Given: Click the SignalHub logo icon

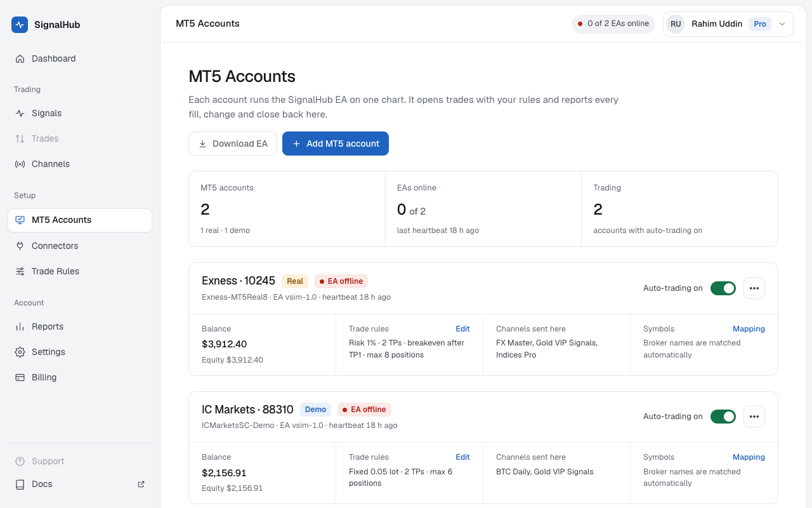Looking at the screenshot, I should click(20, 25).
